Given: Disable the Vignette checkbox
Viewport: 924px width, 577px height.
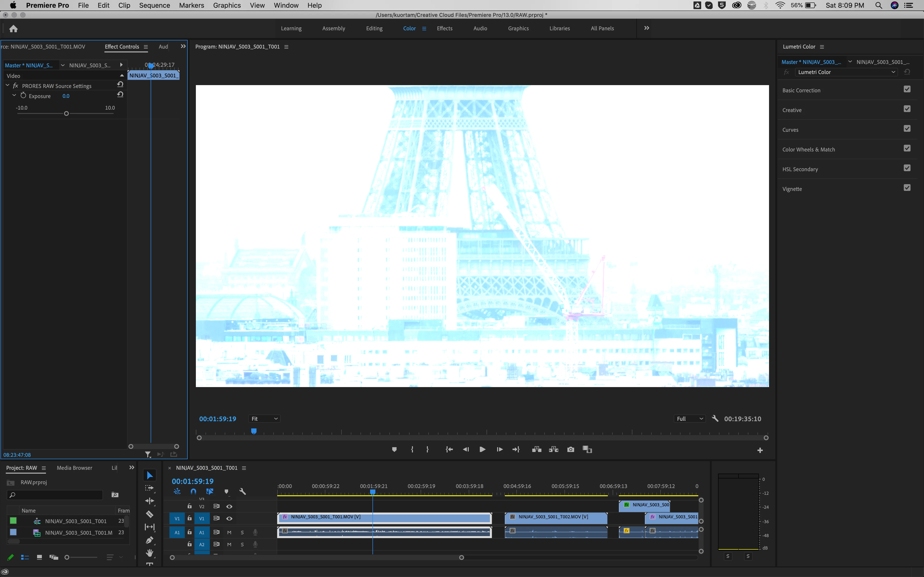Looking at the screenshot, I should [x=907, y=188].
